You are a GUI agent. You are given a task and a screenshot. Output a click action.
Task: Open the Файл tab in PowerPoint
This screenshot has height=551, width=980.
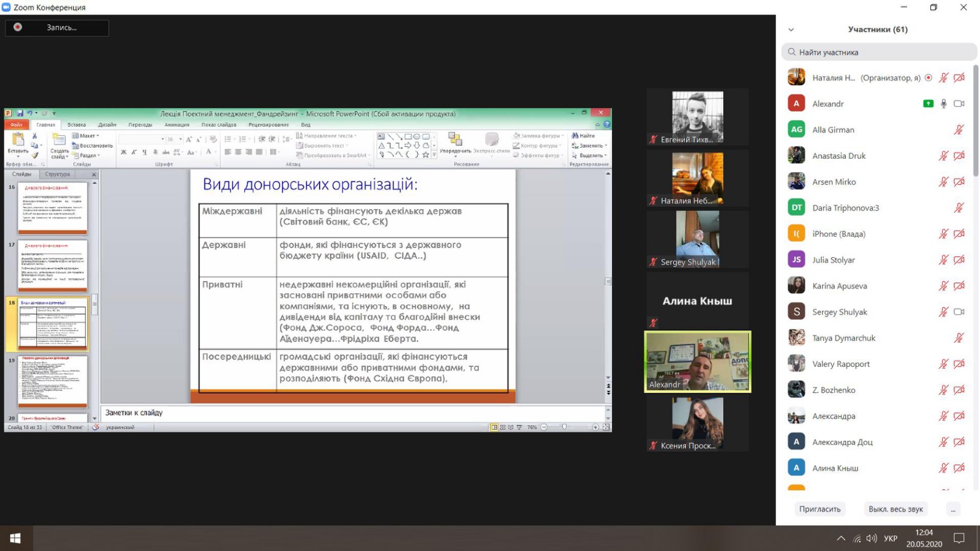tap(16, 124)
